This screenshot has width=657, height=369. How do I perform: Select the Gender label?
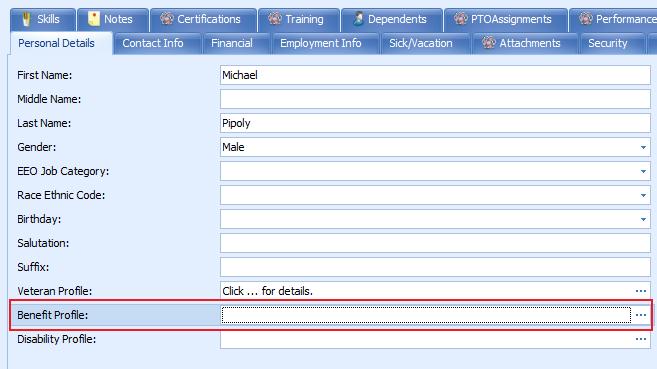coord(36,147)
